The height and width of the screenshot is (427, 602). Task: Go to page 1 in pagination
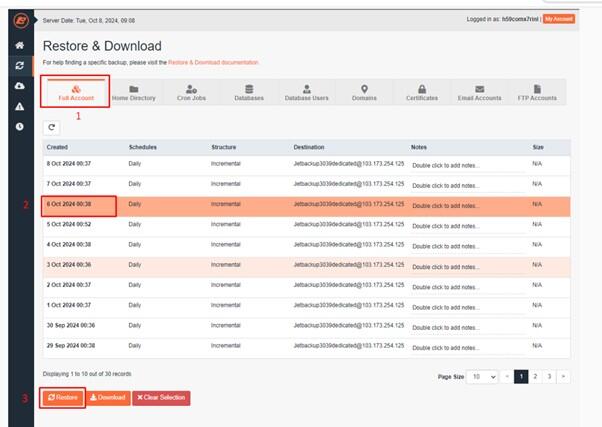point(521,377)
